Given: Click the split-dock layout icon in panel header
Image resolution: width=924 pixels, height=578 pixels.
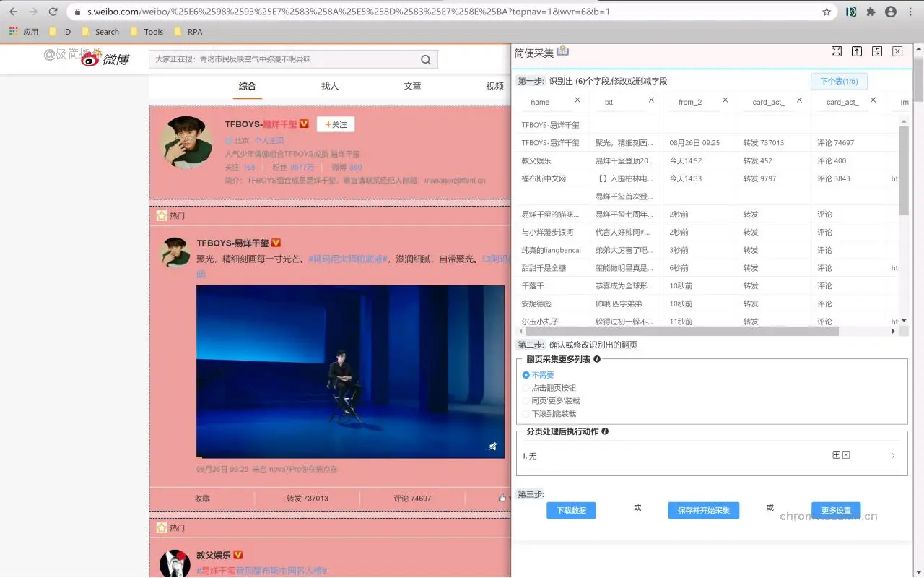Looking at the screenshot, I should click(x=876, y=51).
